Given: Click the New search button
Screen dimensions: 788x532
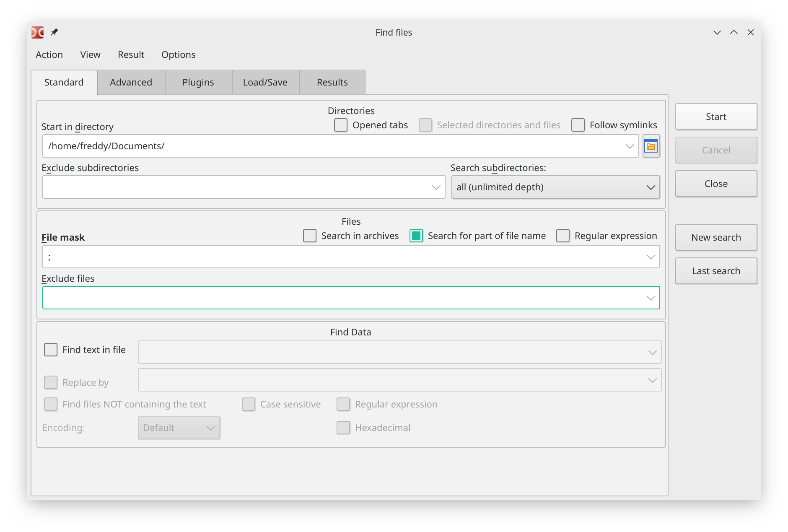Looking at the screenshot, I should click(x=716, y=237).
